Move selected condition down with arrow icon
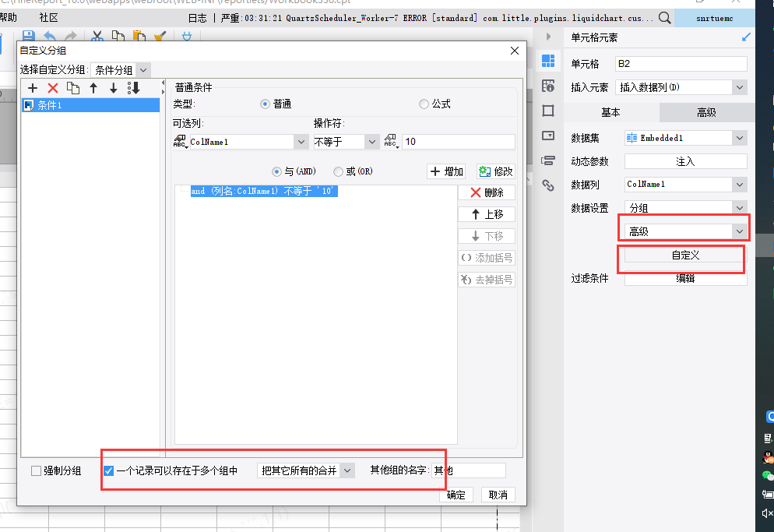This screenshot has width=774, height=532. pos(114,88)
